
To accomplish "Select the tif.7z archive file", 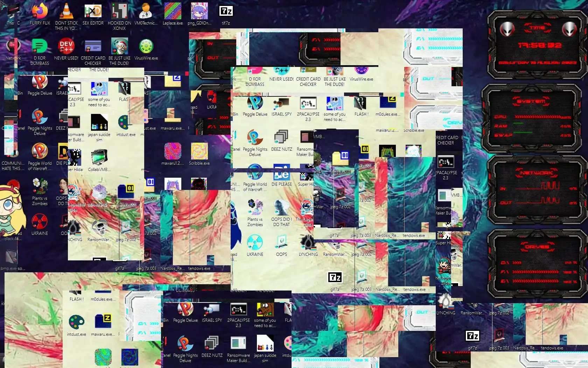I will [226, 12].
